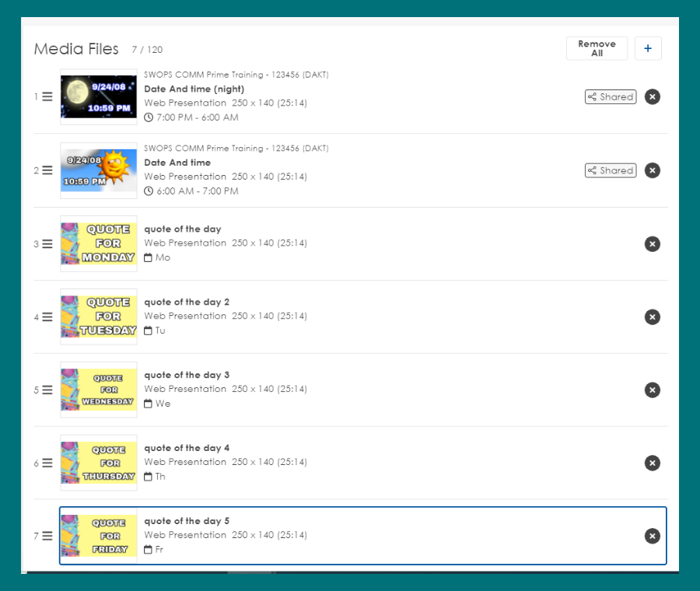Image resolution: width=700 pixels, height=591 pixels.
Task: Delete quote of the day 5 from list
Action: click(652, 536)
